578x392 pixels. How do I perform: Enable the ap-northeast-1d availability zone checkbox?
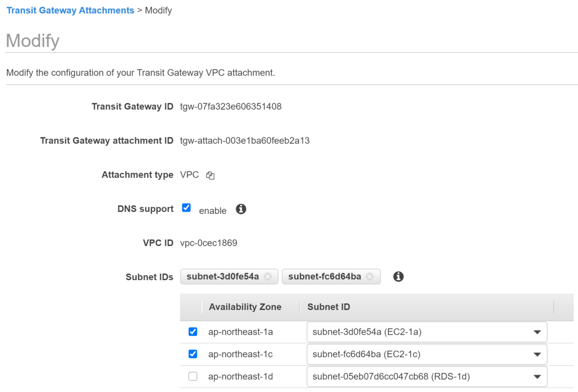[193, 377]
